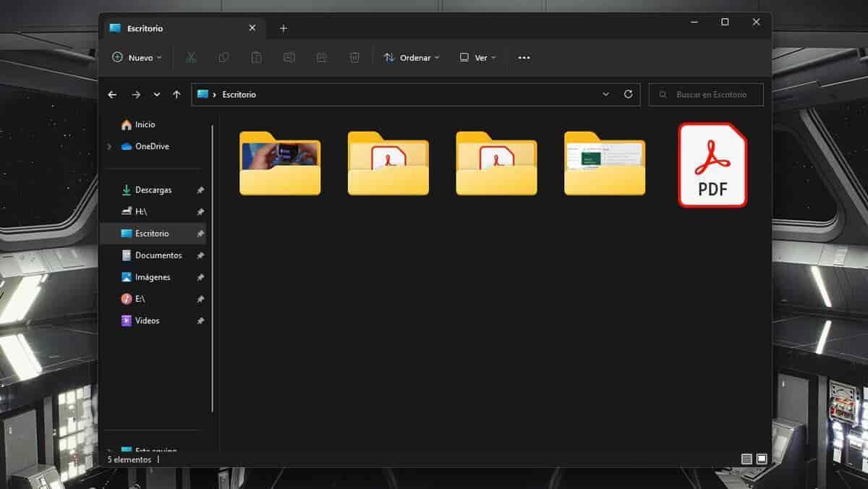Unpin Descargas from quick access
This screenshot has width=868, height=489.
200,190
